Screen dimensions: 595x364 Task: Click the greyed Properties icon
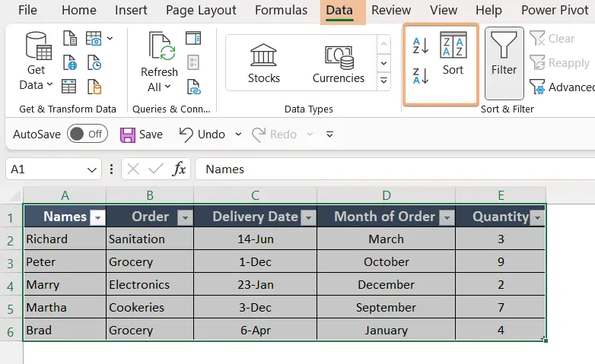pos(193,62)
